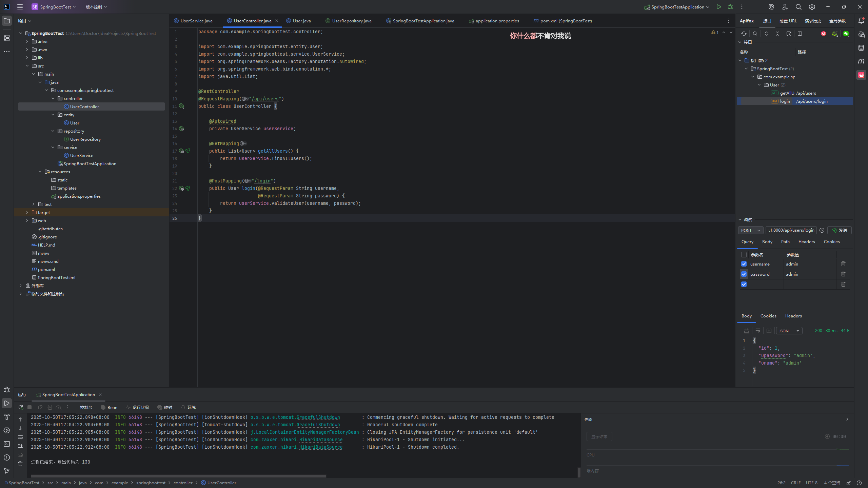Click the Debug bug icon in top toolbar
The height and width of the screenshot is (488, 868).
[730, 7]
